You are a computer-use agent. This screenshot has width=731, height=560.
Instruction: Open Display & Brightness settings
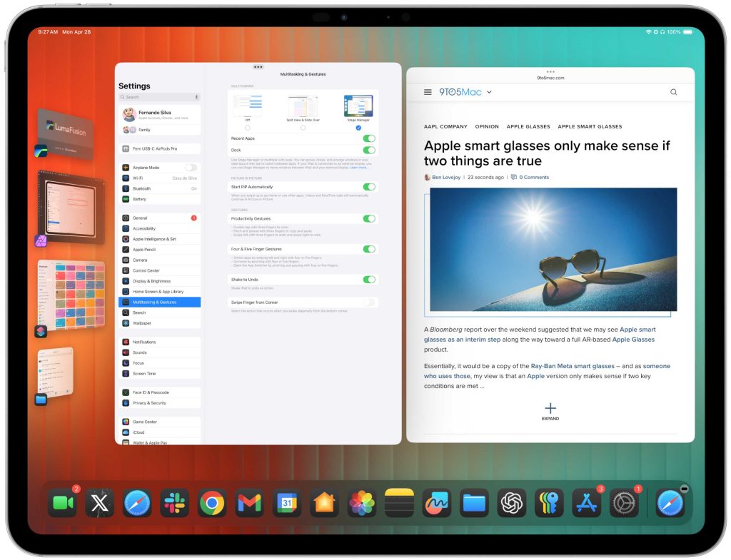[x=151, y=281]
